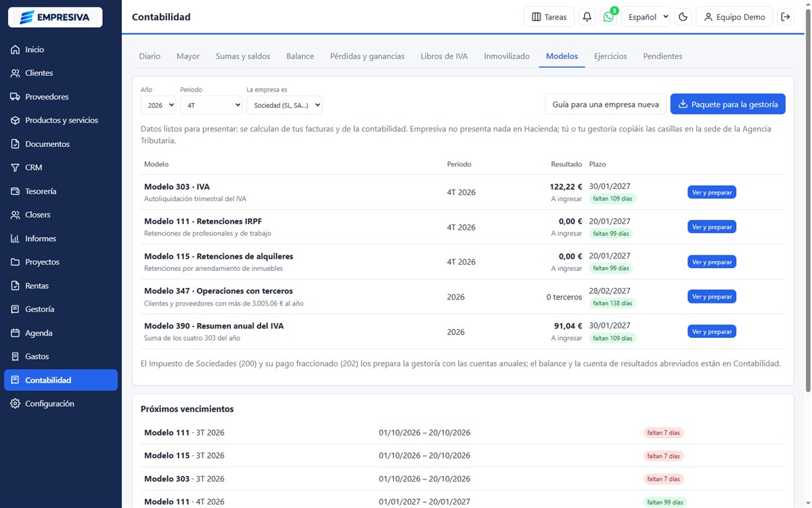Switch to the Inmovilizado tab
Screen dimensions: 812x508
507,56
